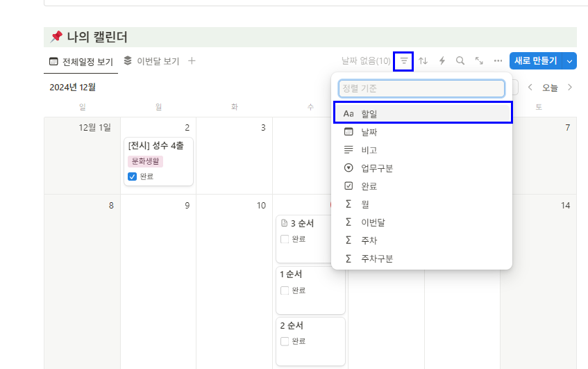Open the three-dot more options menu
This screenshot has height=369, width=588.
pos(498,61)
